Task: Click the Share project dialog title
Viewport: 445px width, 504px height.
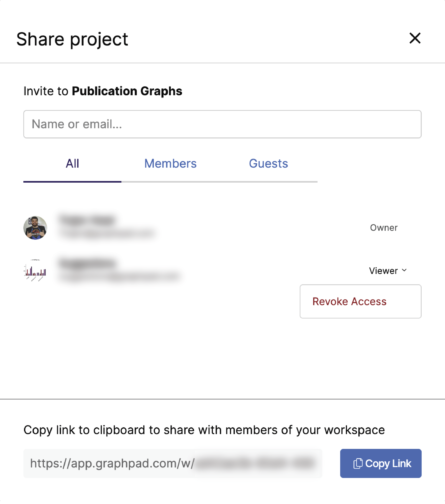Action: coord(72,39)
